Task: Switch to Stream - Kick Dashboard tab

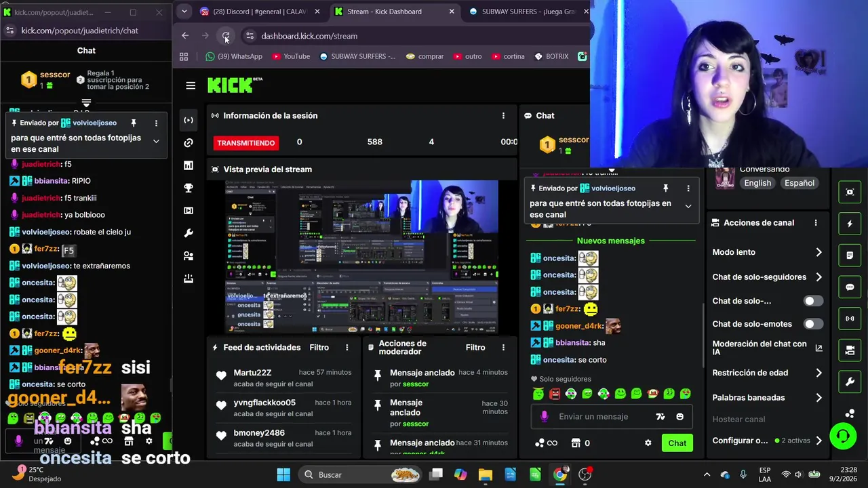Action: click(395, 12)
